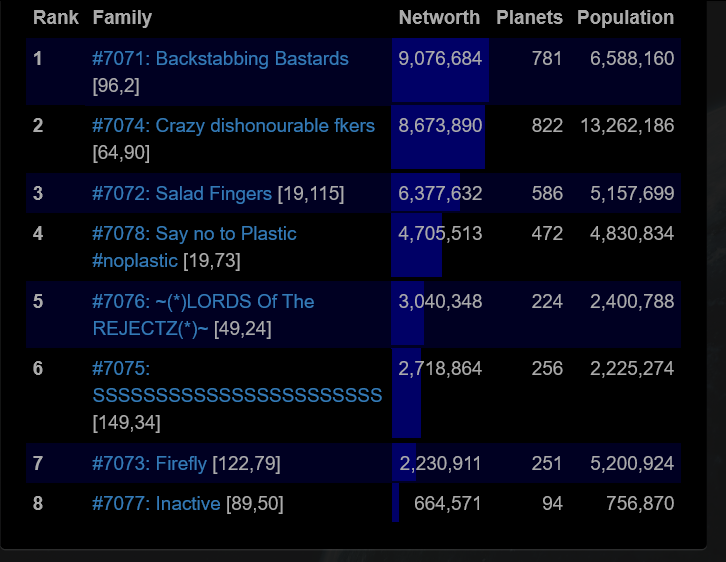Click the Inactive family link
This screenshot has height=562, width=726.
pyautogui.click(x=156, y=504)
